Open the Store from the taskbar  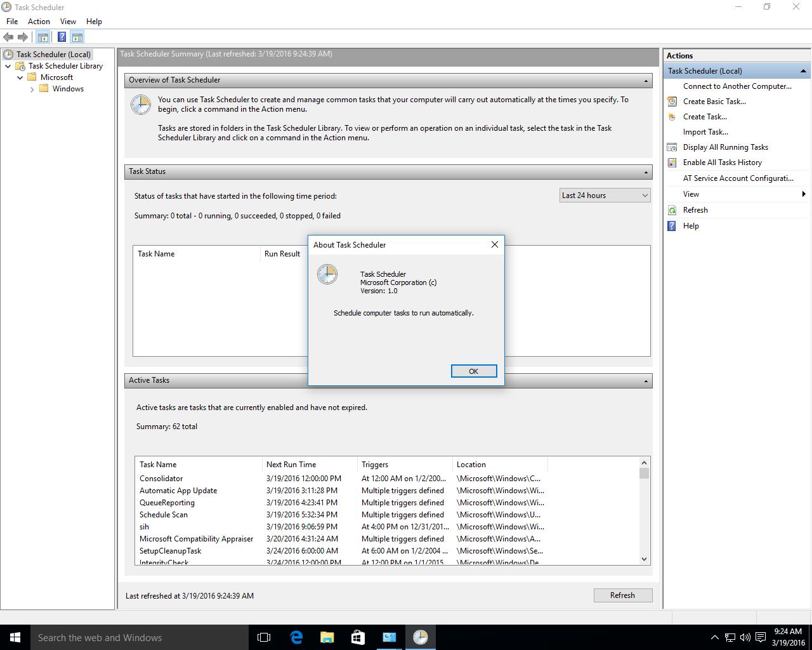click(358, 637)
